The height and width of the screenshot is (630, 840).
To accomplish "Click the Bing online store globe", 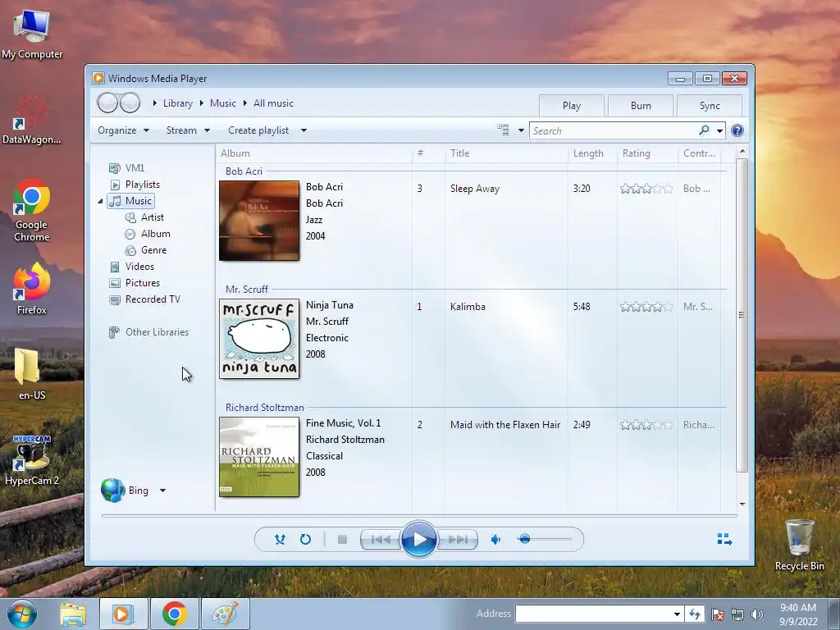I will tap(113, 491).
